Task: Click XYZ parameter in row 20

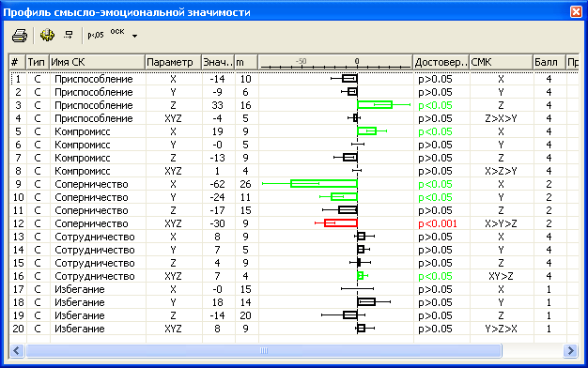Action: pos(173,329)
